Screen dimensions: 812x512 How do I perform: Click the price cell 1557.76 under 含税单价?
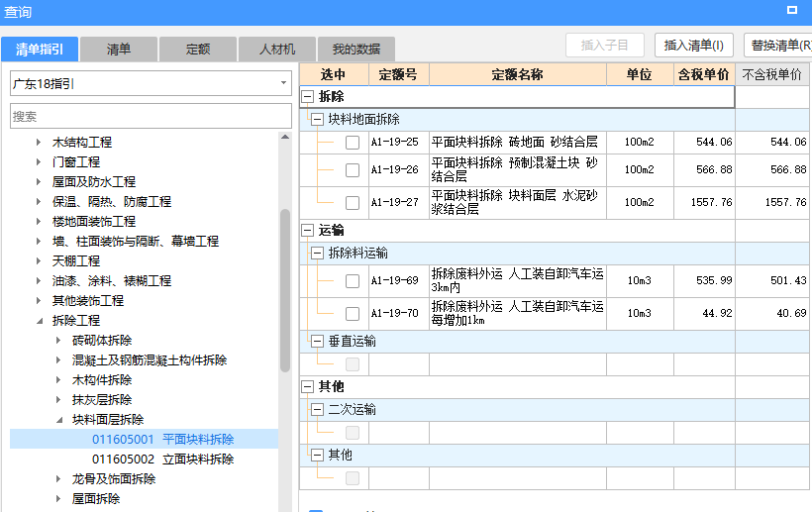[704, 202]
